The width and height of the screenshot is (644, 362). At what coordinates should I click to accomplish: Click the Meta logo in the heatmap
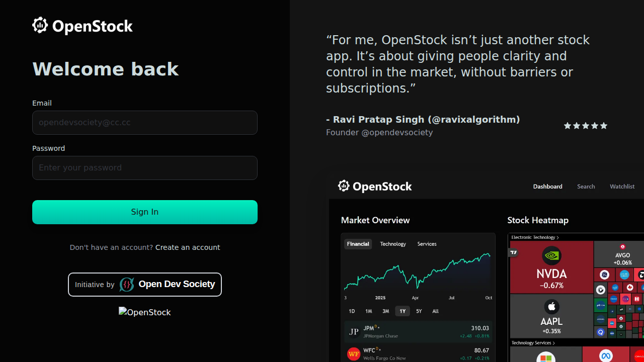[x=606, y=355]
